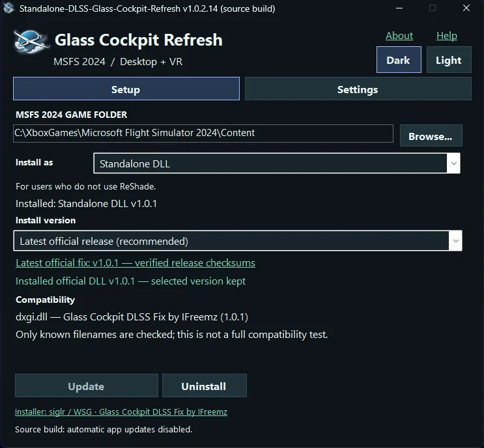Screen dimensions: 484x448
Task: Open the Installer siglr / WSG credits link
Action: pos(121,412)
